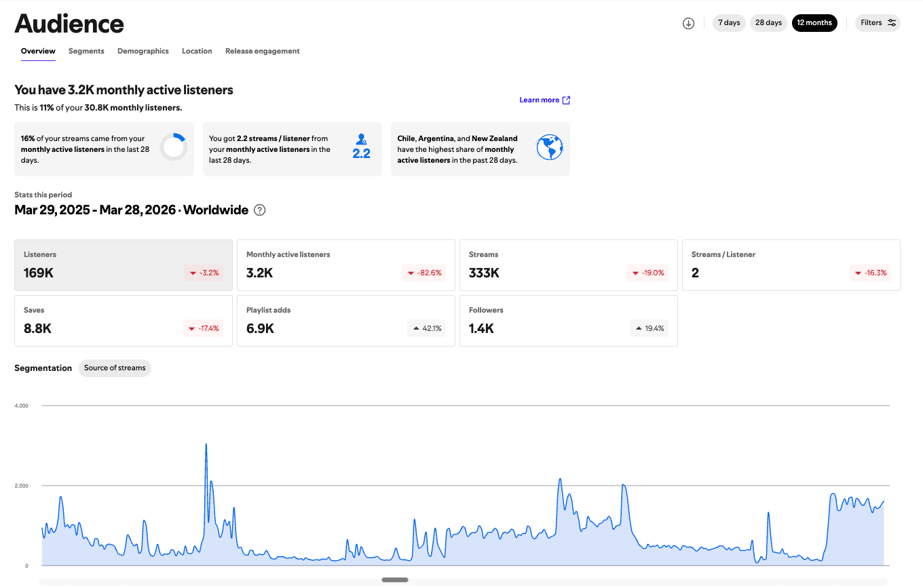Click the -19.0% change badge on Streams

point(649,273)
